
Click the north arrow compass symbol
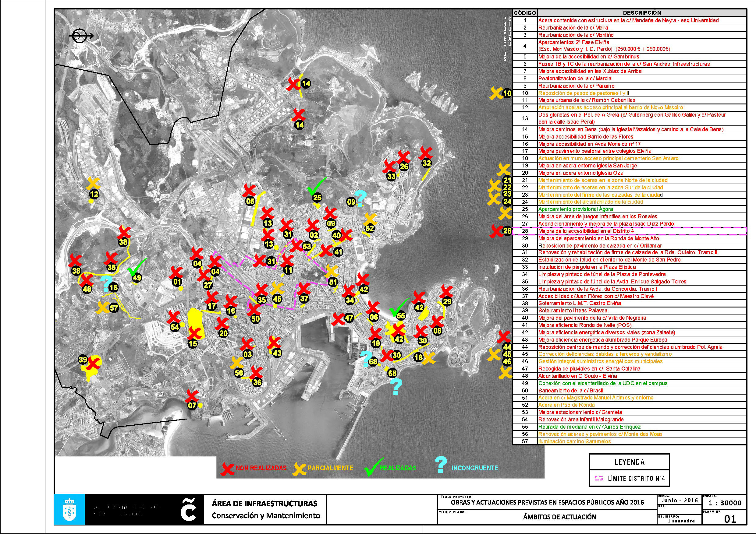pos(81,36)
